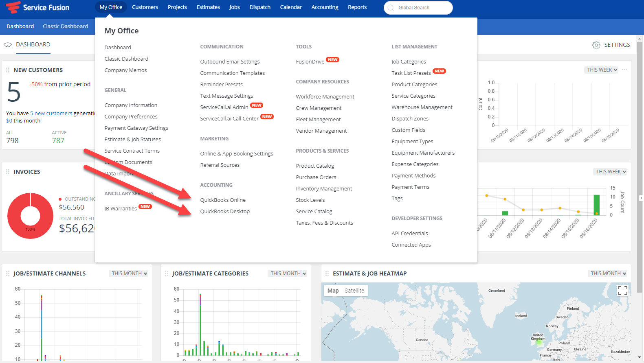
Task: Open the Heatmap THIS MONTH dropdown
Action: (x=608, y=273)
